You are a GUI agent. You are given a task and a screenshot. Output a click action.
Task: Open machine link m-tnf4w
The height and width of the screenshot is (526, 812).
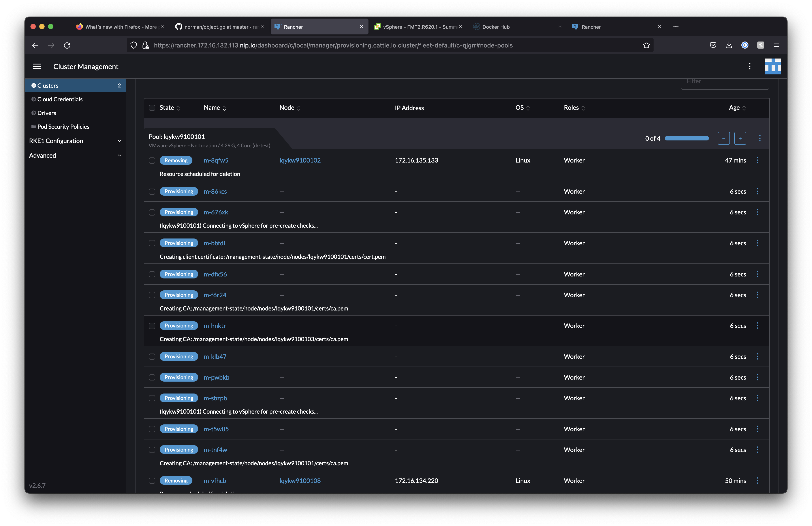click(215, 450)
